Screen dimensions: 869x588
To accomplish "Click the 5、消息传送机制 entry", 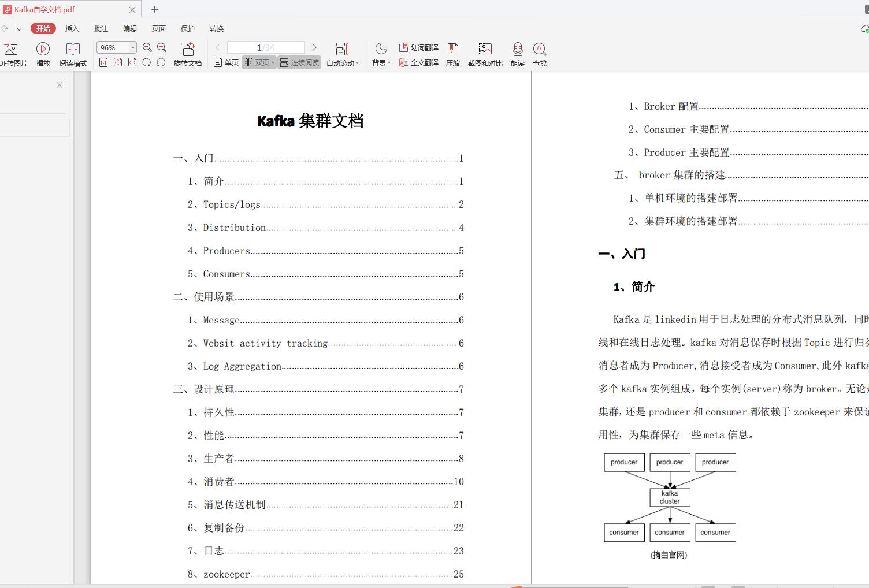I will tap(325, 505).
